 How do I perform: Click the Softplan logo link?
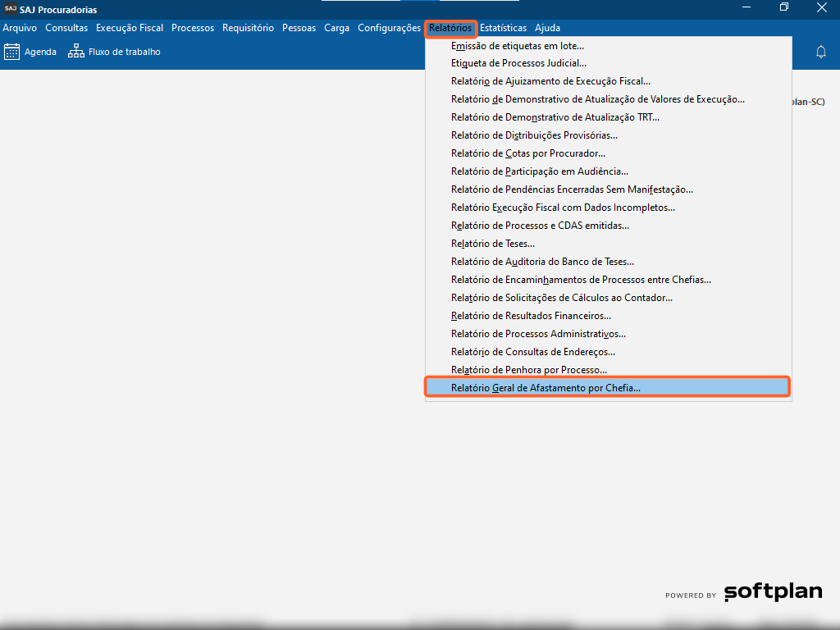pos(773,592)
